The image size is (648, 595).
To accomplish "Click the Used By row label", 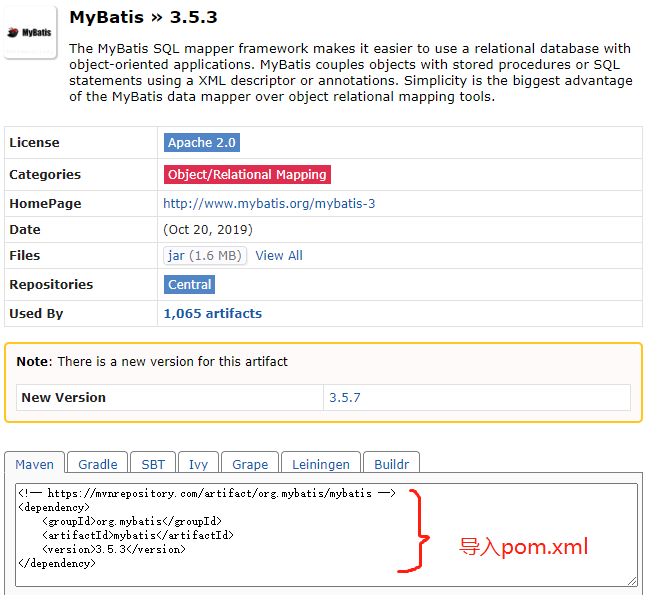I will 36,314.
